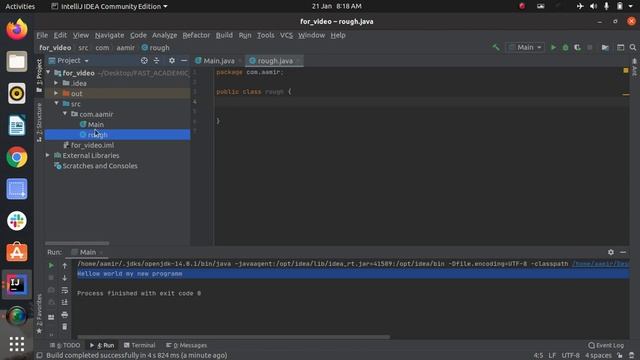
Task: Open Main run configuration dropdown
Action: (x=525, y=47)
